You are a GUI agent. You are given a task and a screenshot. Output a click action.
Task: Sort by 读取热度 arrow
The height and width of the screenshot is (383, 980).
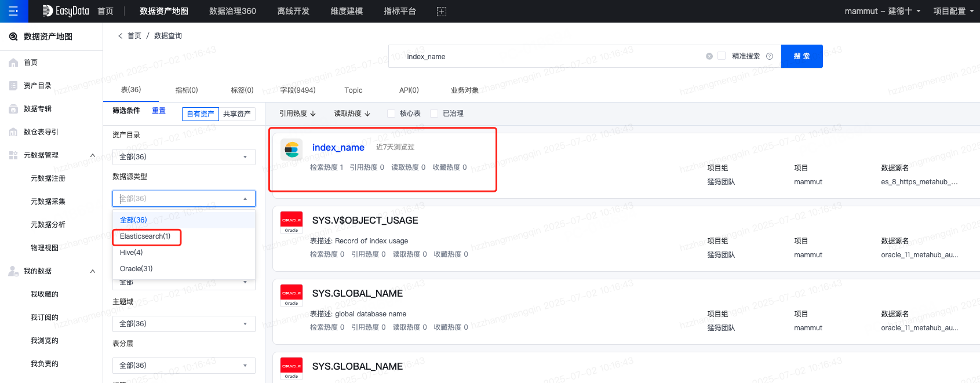367,114
